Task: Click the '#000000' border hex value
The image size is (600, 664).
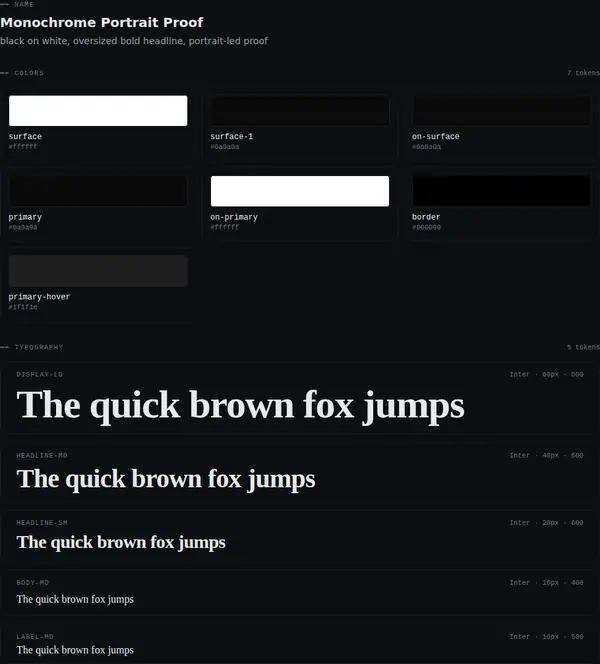Action: tap(426, 227)
